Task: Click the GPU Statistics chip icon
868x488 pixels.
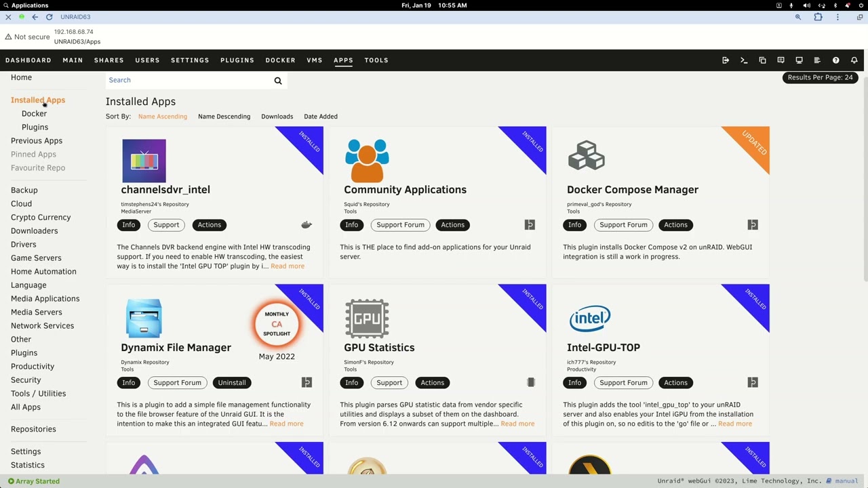Action: 367,318
